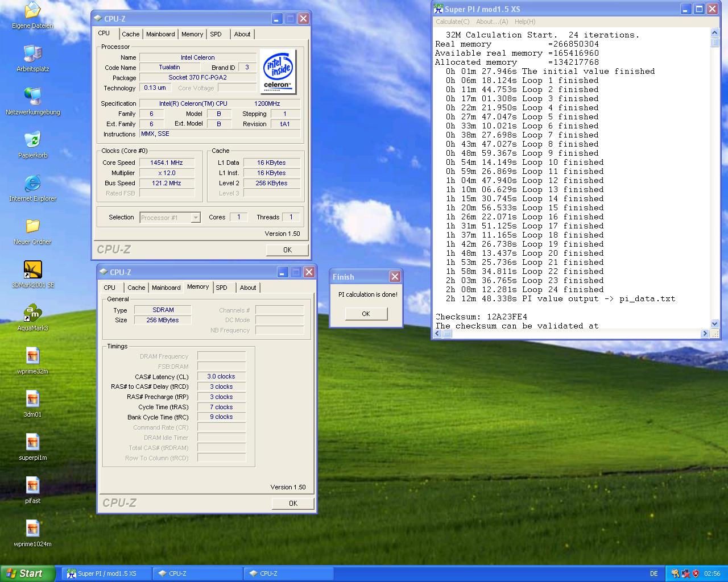Click Bus Speed value 121.2 MHz
Image resolution: width=728 pixels, height=582 pixels.
167,183
